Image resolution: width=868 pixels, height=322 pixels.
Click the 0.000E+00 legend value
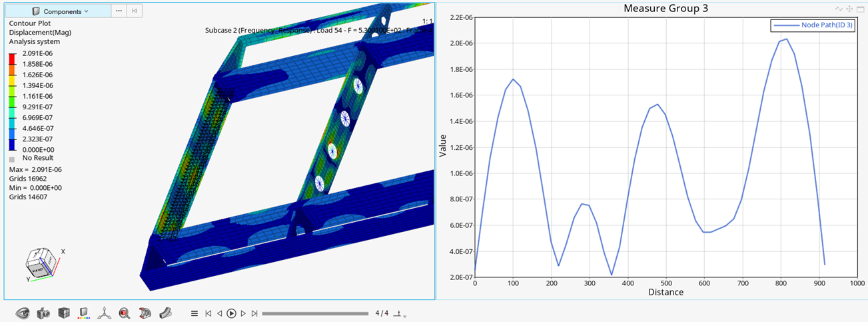39,149
